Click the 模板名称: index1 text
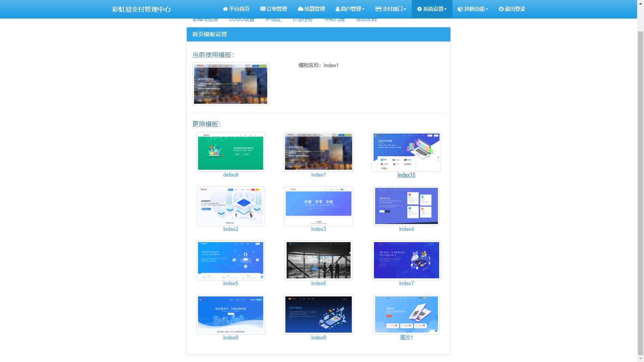This screenshot has height=362, width=644. click(x=318, y=66)
